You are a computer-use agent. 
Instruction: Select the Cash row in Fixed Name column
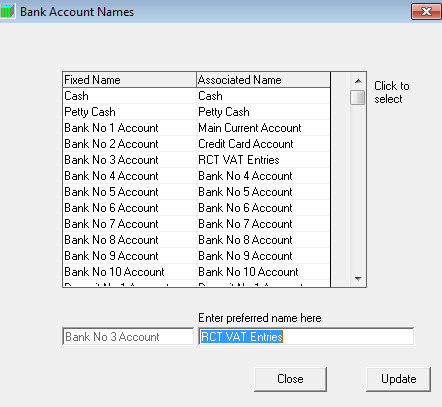pyautogui.click(x=129, y=96)
